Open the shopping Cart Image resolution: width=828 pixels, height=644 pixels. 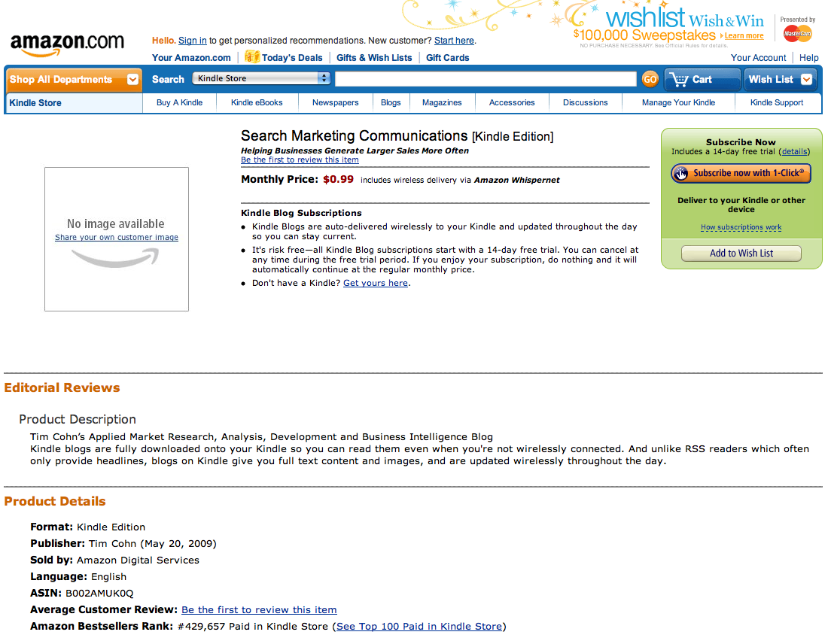tap(702, 79)
